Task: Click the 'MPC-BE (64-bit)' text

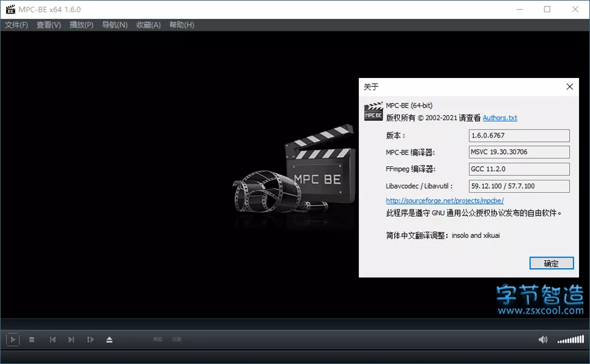Action: tap(409, 106)
